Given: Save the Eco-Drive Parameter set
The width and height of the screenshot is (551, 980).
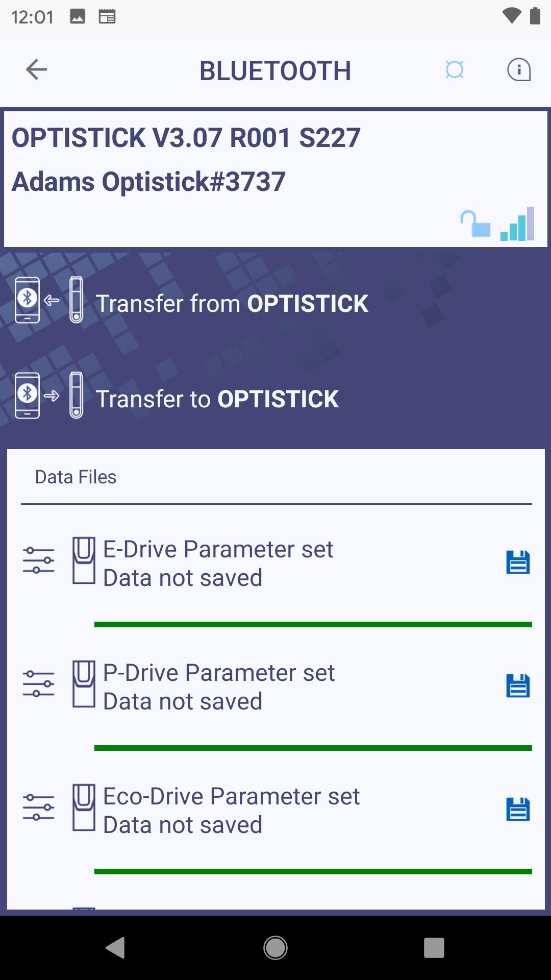Looking at the screenshot, I should [x=518, y=810].
